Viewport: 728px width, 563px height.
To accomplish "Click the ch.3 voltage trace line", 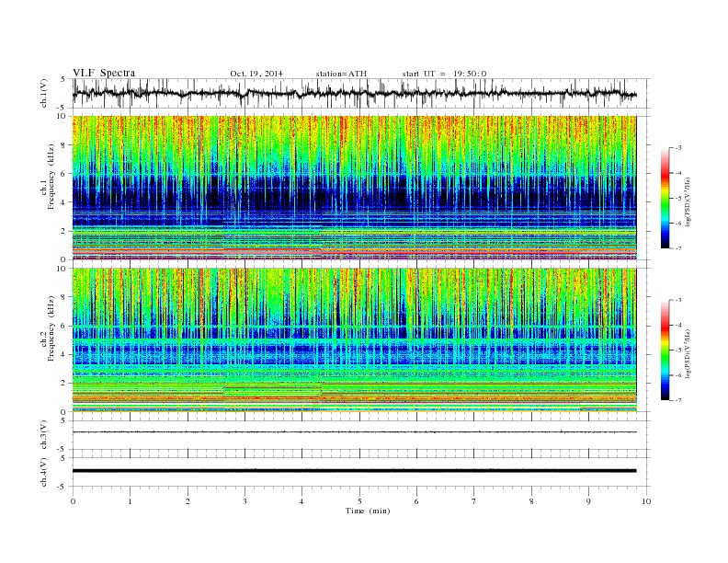I will click(354, 432).
